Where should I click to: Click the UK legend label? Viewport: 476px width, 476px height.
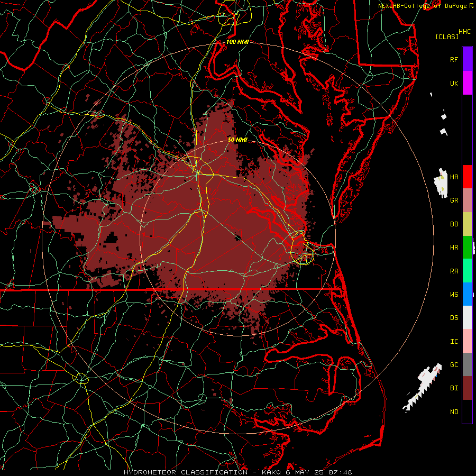coord(454,83)
